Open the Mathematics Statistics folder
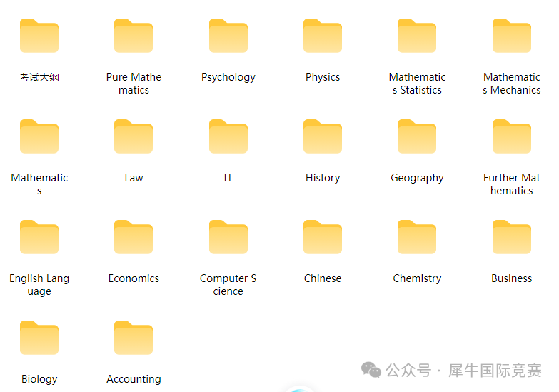 pyautogui.click(x=417, y=36)
